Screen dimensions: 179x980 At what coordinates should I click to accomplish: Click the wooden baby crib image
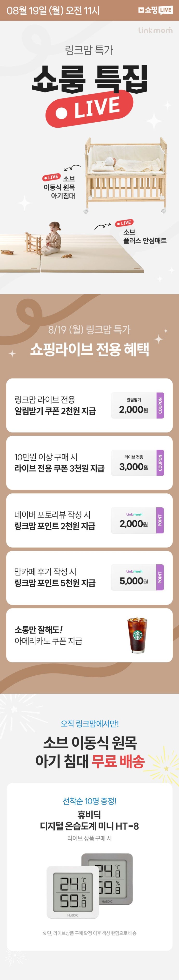126,175
